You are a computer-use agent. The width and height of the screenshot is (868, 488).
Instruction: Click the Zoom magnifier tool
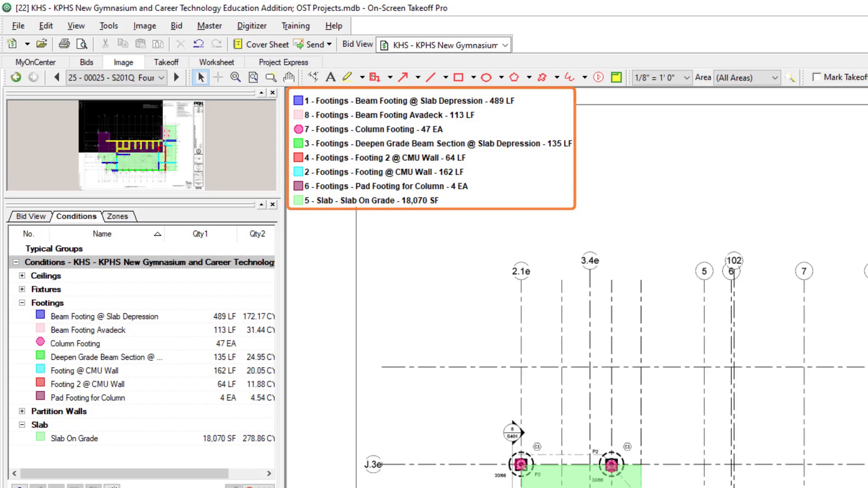tap(235, 77)
